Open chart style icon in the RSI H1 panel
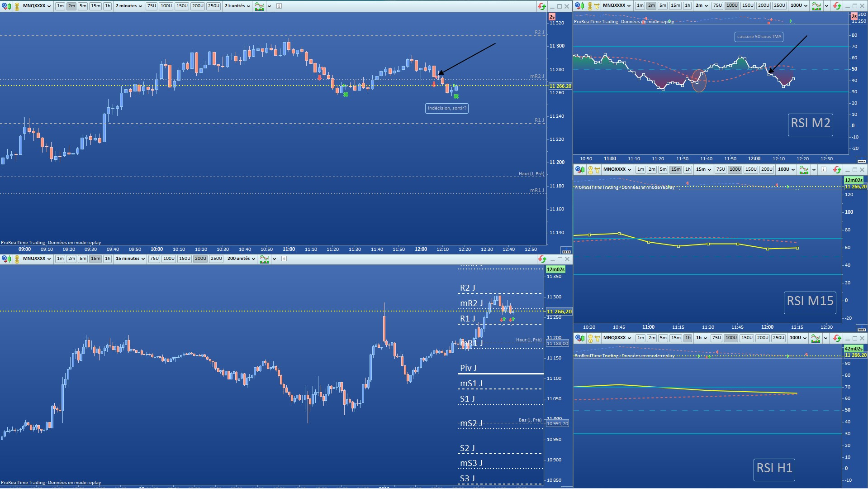 click(579, 338)
